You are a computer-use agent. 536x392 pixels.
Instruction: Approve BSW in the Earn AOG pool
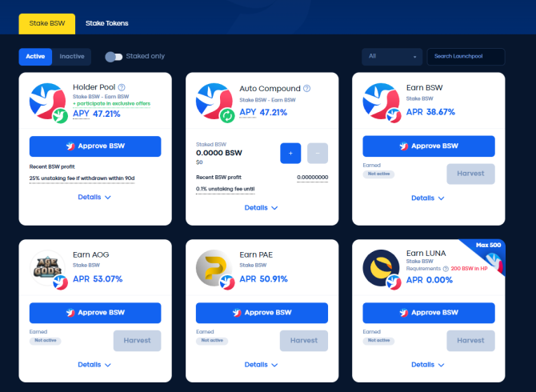click(x=95, y=313)
